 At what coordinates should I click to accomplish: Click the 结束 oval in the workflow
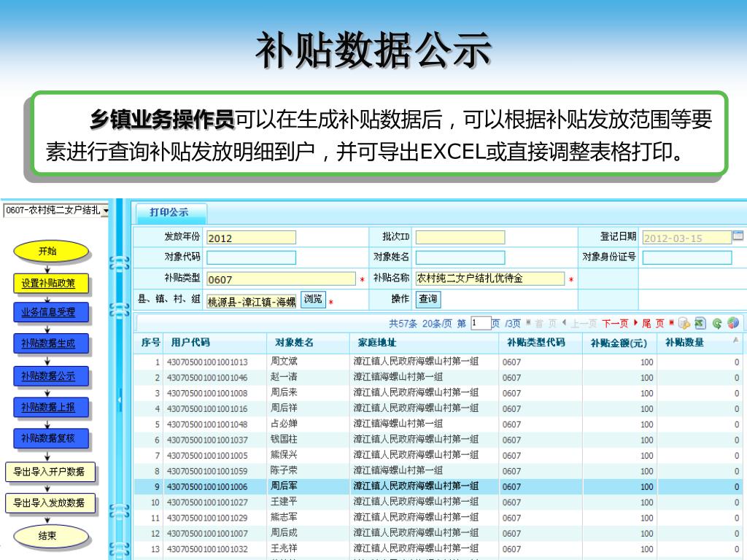point(50,536)
